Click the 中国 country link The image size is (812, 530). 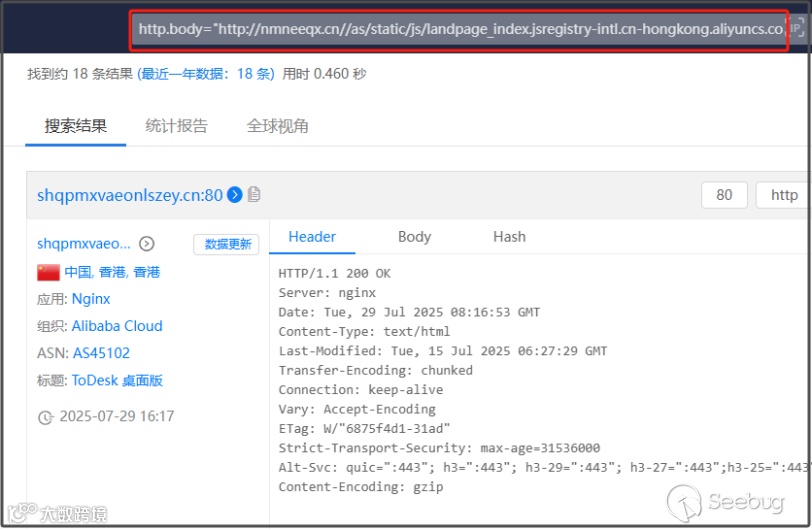[x=78, y=273]
